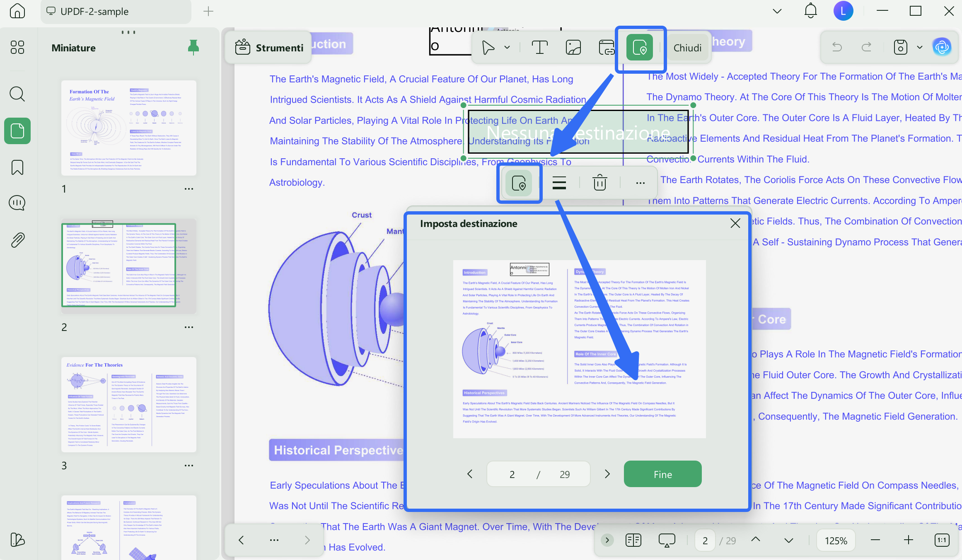Edit current page number in bottom bar
Viewport: 962px width, 560px height.
click(705, 541)
